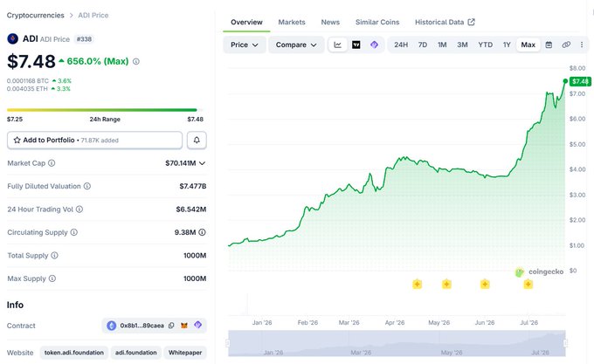
Task: Click the star icon in Add to Portfolio
Action: click(17, 140)
